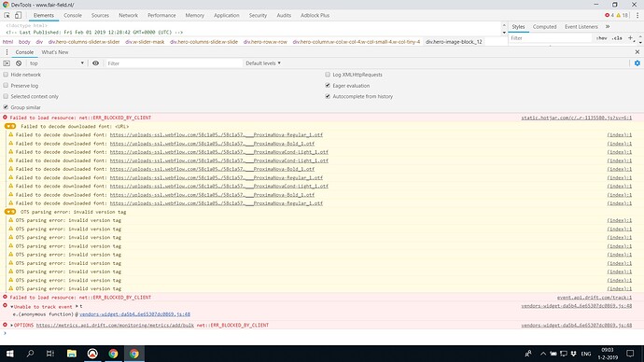
Task: Add a new style rule with plus icon
Action: coord(630,37)
